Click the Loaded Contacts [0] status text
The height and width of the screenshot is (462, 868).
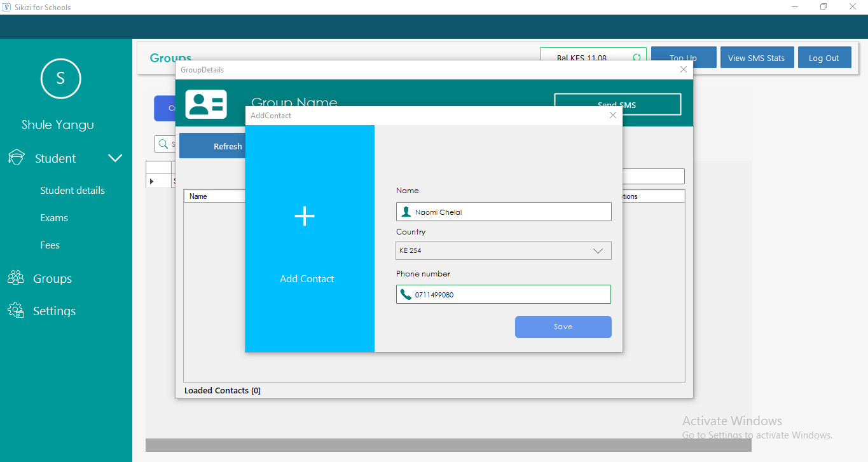tap(223, 390)
